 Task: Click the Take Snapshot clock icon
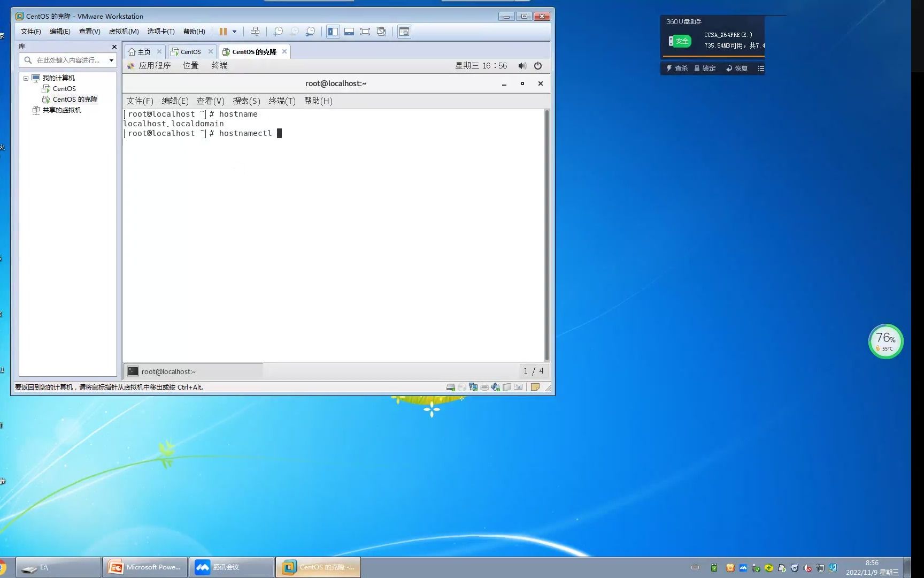[x=278, y=32]
